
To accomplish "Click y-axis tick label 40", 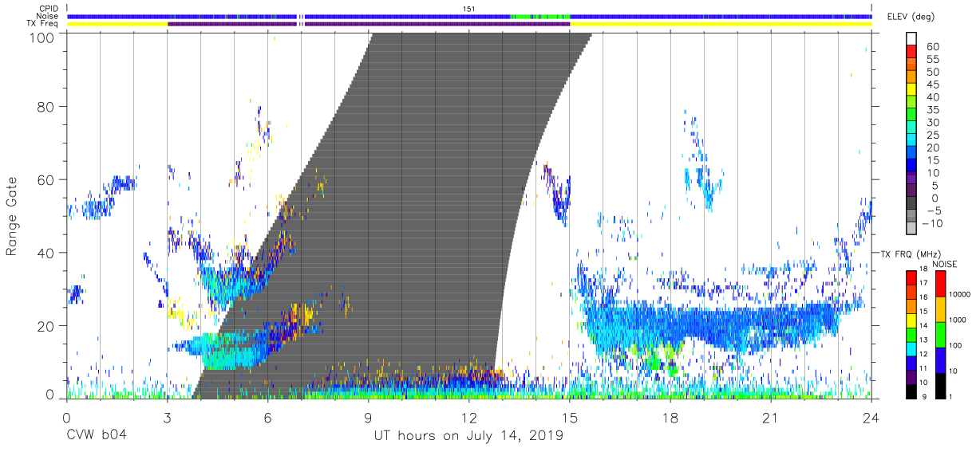I will 46,253.
